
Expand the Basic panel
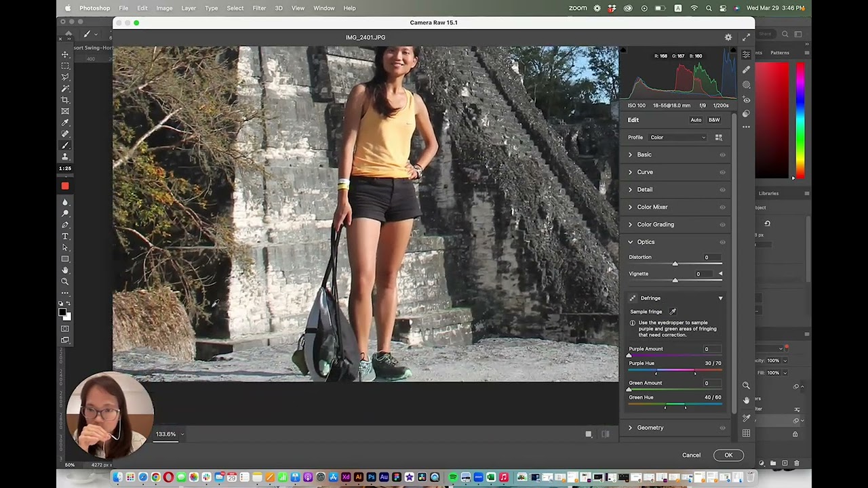(630, 155)
